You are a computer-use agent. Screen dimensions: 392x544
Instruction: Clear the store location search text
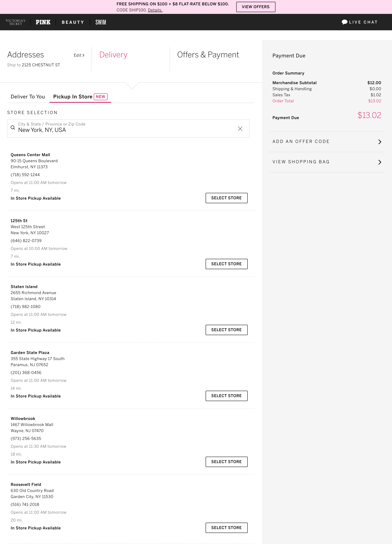[x=240, y=129]
